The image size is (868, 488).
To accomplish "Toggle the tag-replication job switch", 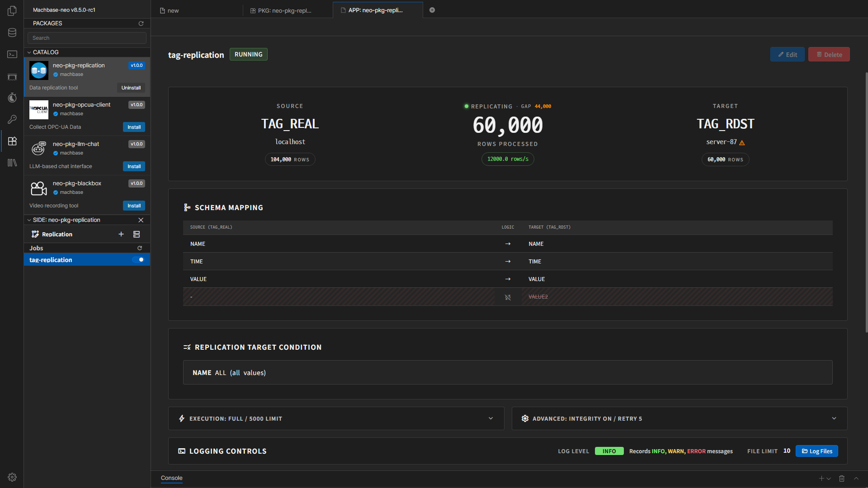I will [x=138, y=260].
